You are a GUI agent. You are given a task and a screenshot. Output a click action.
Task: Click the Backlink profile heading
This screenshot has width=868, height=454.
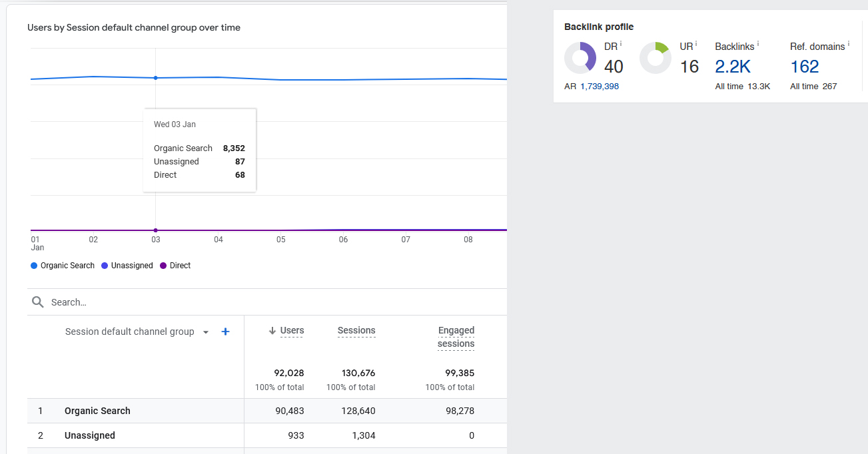point(599,27)
